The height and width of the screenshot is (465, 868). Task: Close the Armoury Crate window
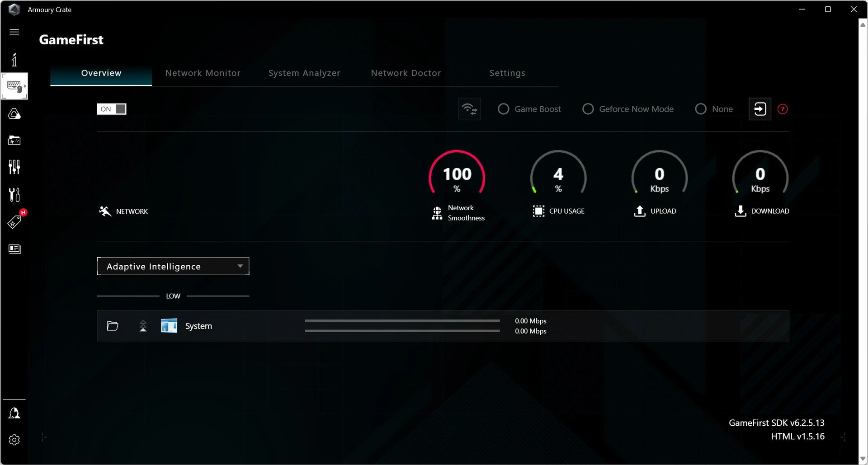pos(854,9)
